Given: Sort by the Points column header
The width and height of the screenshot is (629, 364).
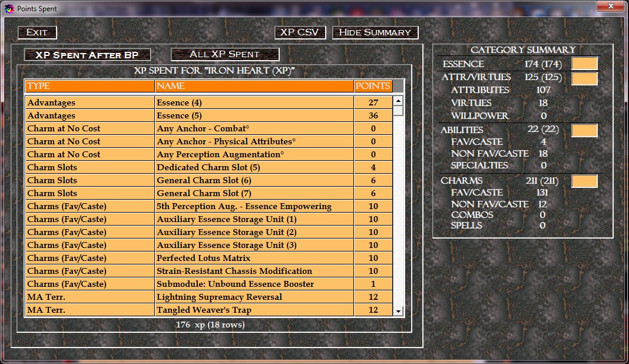Looking at the screenshot, I should (x=373, y=86).
